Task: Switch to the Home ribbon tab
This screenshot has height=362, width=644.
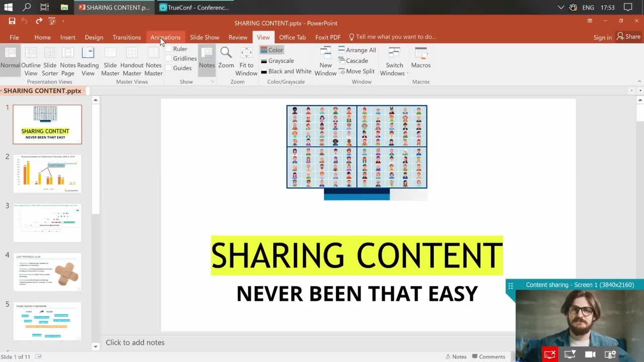Action: pyautogui.click(x=42, y=37)
